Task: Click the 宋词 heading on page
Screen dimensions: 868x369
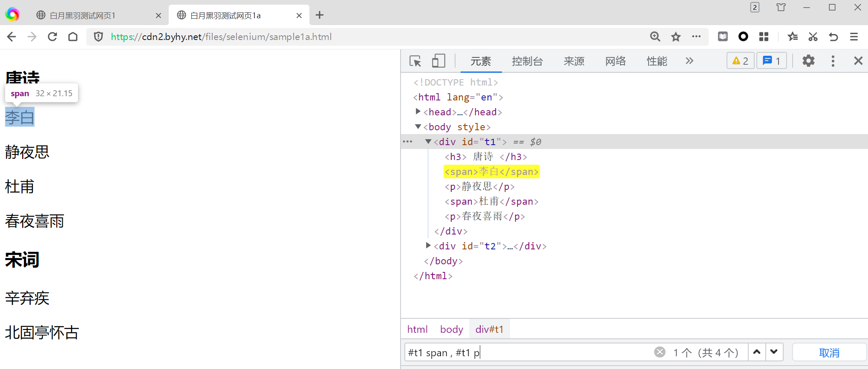Action: [22, 260]
